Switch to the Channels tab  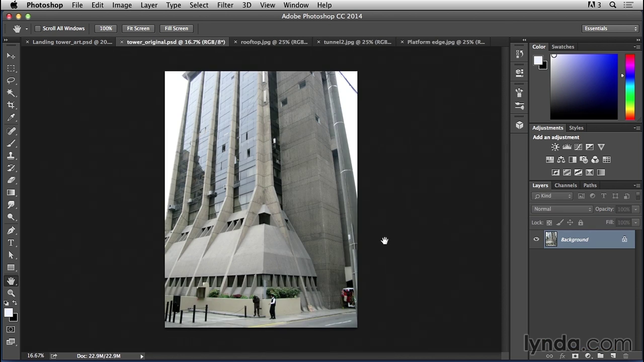pyautogui.click(x=566, y=186)
